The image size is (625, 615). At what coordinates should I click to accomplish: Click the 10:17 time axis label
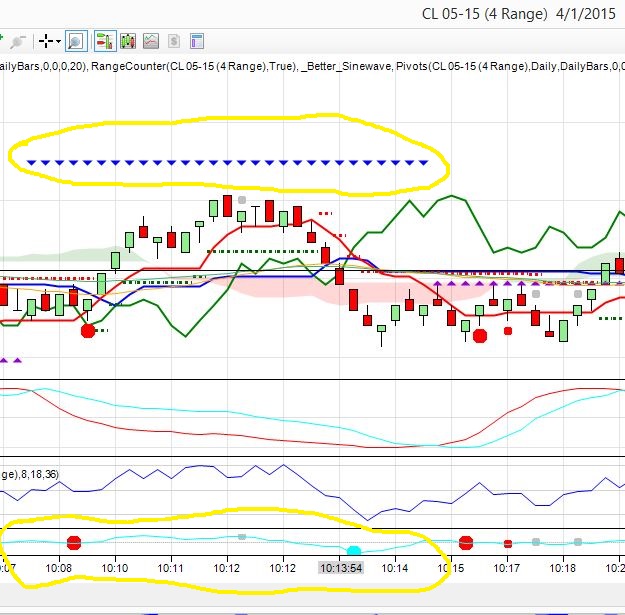click(507, 568)
